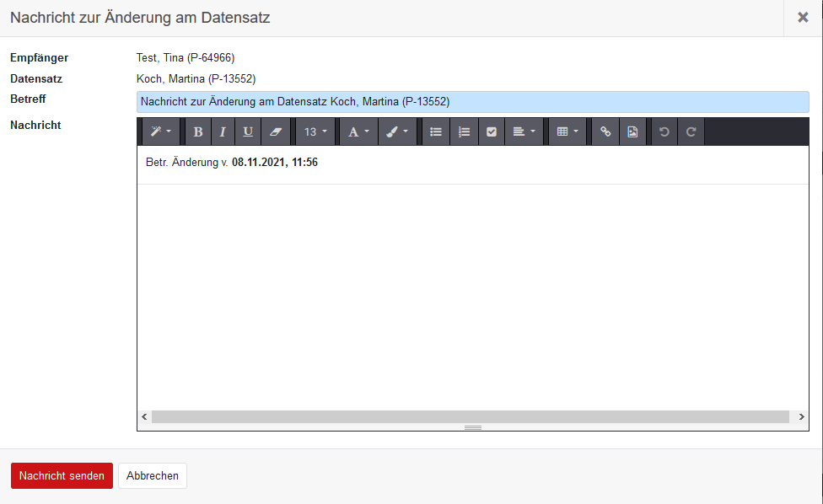Insert a numbered ordered list
Viewport: 823px width, 504px height.
[x=464, y=132]
